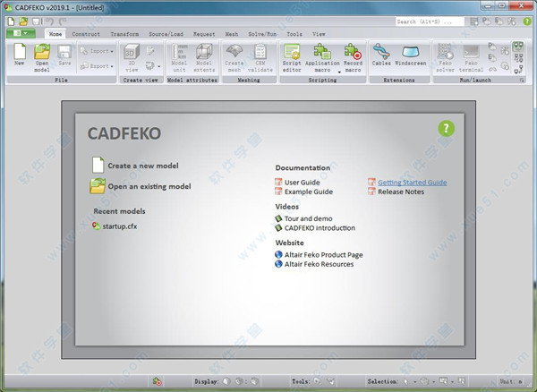Viewport: 537px width, 392px height.
Task: Switch to the Construct tab
Action: [x=86, y=34]
